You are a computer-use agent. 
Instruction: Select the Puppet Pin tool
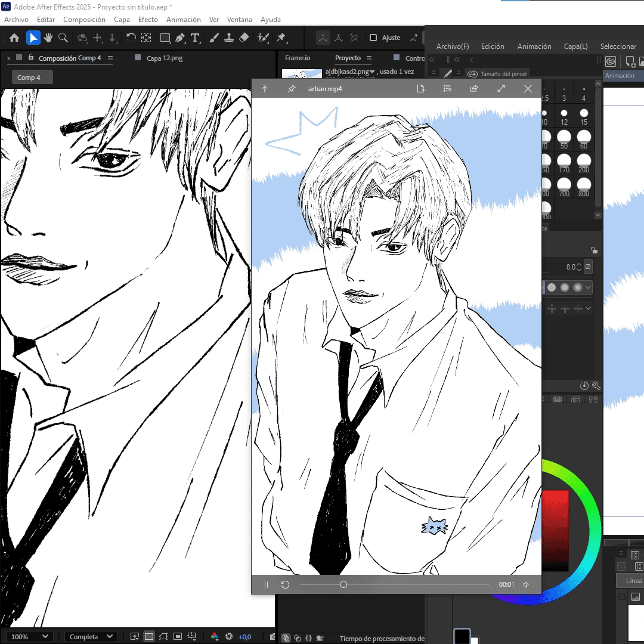(281, 38)
